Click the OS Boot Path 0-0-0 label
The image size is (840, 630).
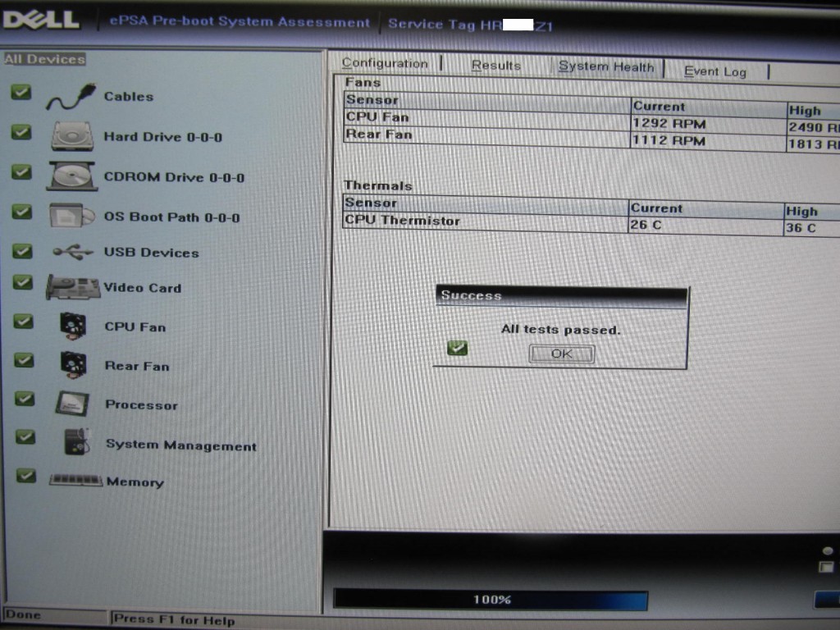coord(172,217)
